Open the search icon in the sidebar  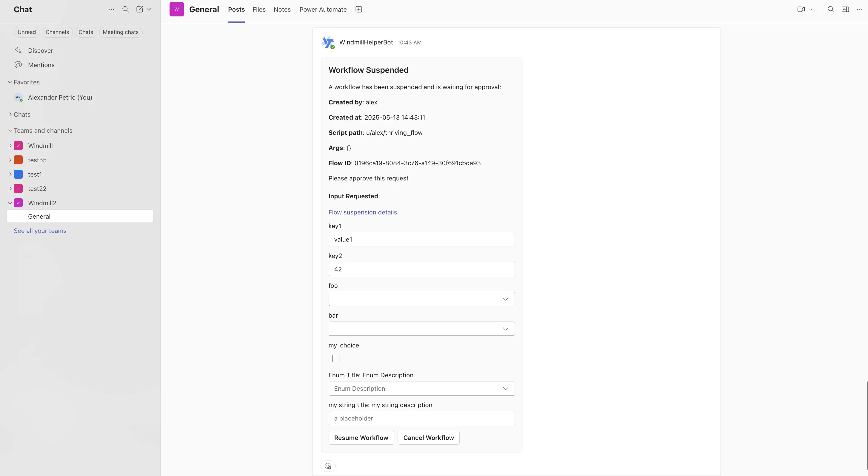pos(125,10)
